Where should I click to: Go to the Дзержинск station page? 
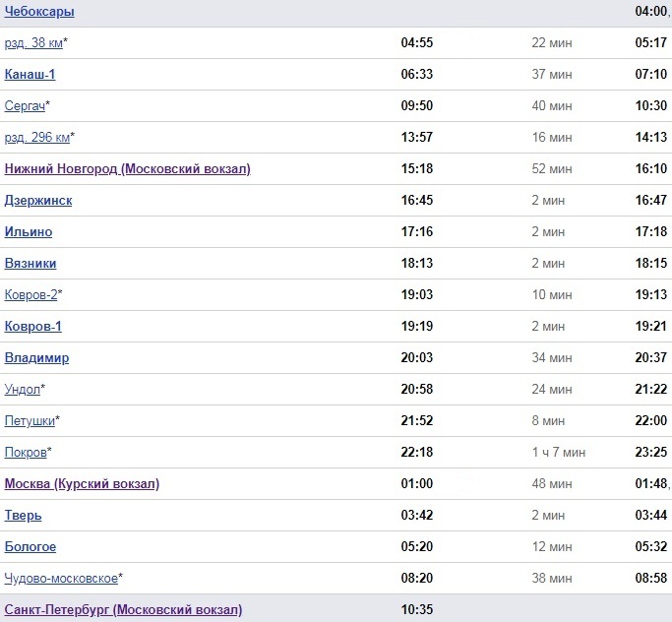[38, 201]
